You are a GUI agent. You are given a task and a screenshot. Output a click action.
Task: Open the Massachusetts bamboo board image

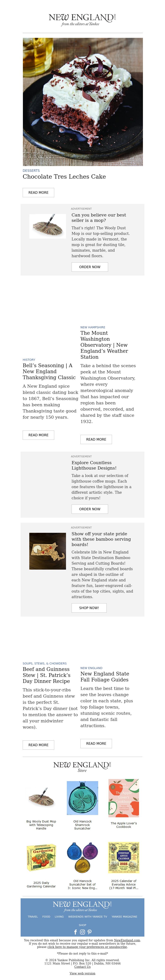click(47, 551)
